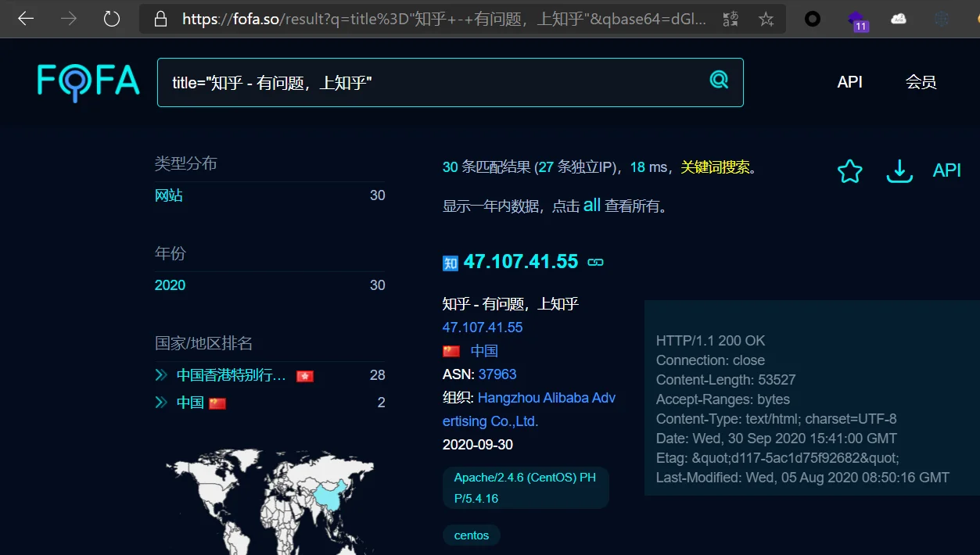Click the world map thumbnail
980x555 pixels.
270,501
